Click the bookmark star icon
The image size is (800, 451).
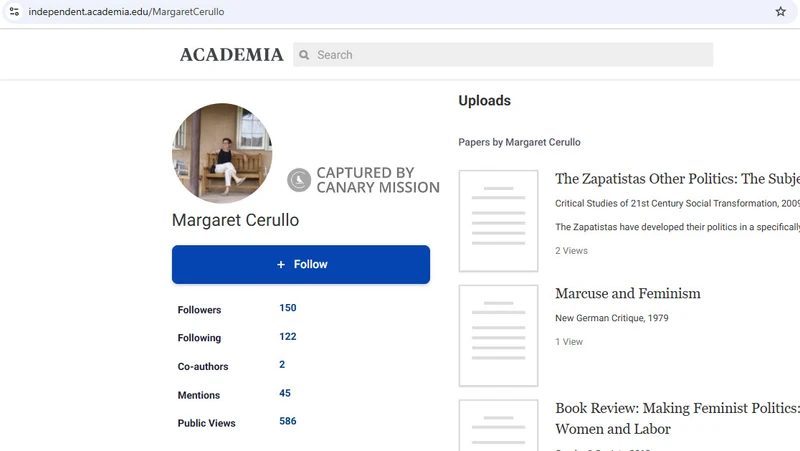pos(781,11)
